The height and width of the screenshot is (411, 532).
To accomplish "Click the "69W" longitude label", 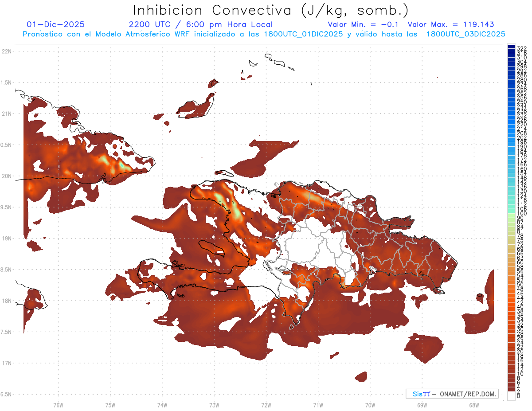I will (422, 405).
